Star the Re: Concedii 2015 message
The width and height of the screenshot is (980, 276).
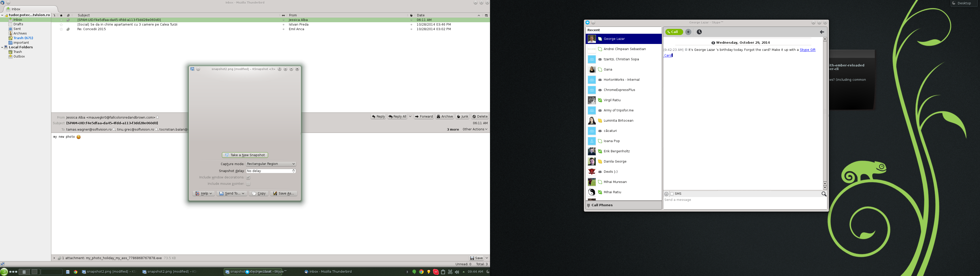click(61, 29)
